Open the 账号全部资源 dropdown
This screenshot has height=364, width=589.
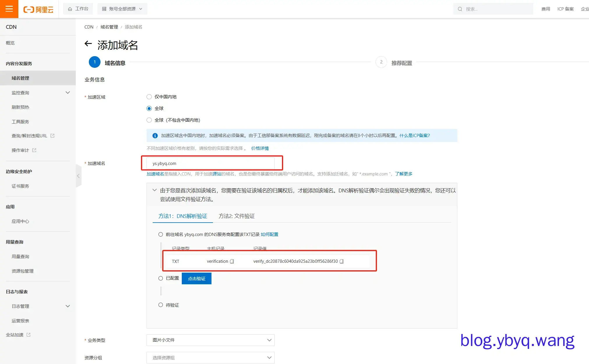(x=122, y=9)
